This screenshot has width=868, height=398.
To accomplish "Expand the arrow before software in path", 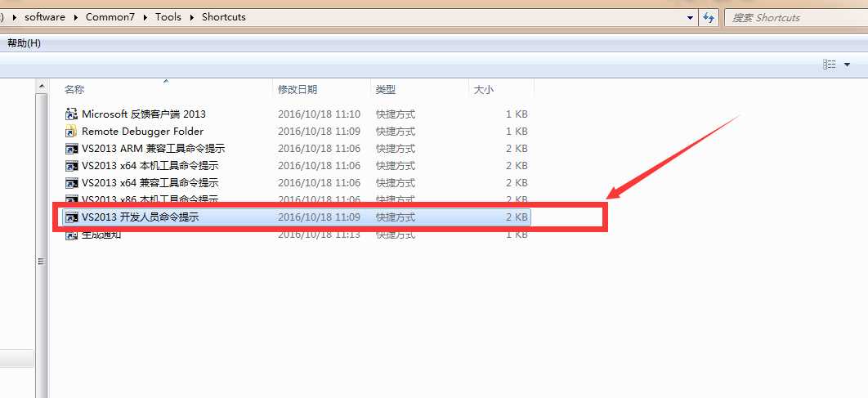I will [15, 17].
